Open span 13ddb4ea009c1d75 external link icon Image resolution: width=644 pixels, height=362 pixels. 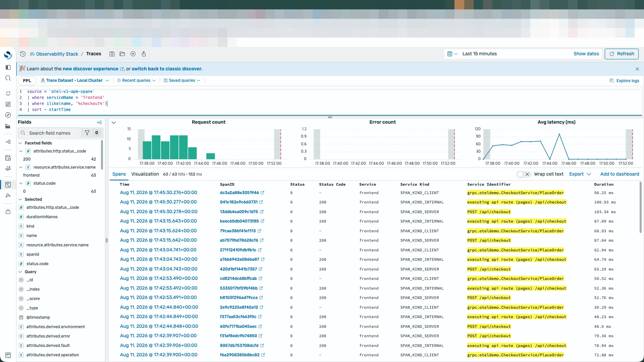(262, 212)
